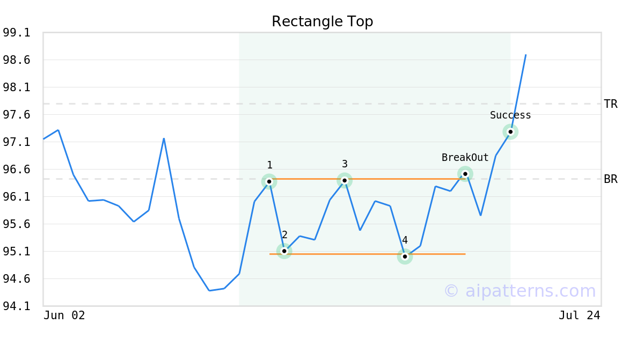Click the BR label on right edge
This screenshot has width=644, height=338.
(611, 179)
